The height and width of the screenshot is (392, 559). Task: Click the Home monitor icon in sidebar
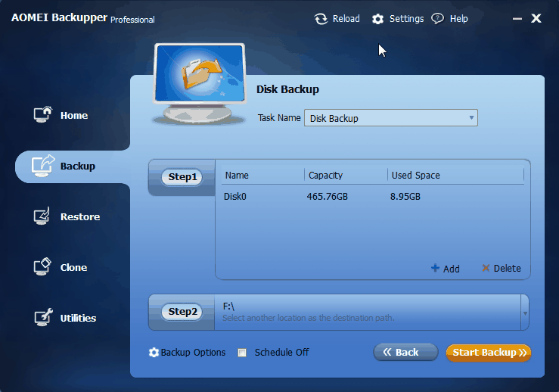pos(43,114)
